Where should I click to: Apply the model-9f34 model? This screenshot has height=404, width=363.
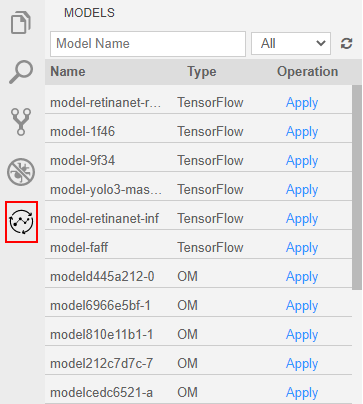click(x=302, y=161)
